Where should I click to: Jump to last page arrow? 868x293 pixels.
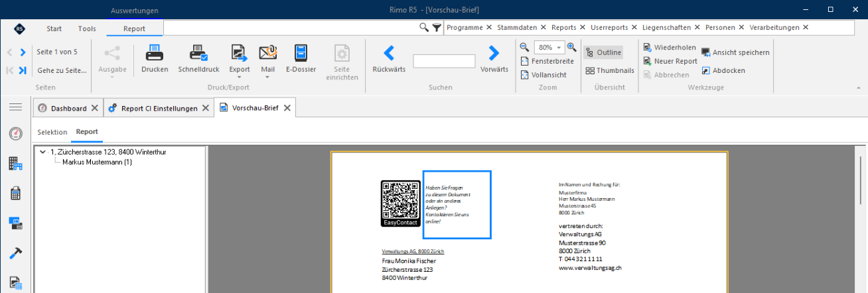[x=23, y=70]
